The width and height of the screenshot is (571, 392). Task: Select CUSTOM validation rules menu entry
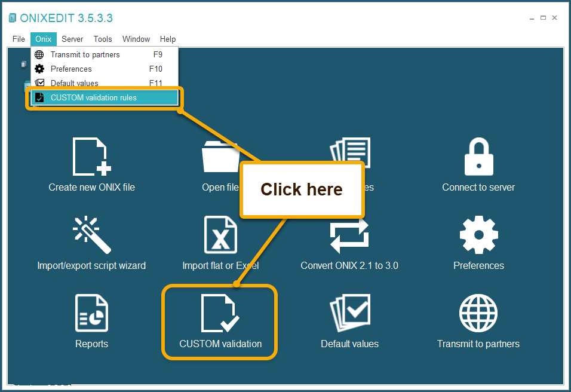click(x=105, y=97)
